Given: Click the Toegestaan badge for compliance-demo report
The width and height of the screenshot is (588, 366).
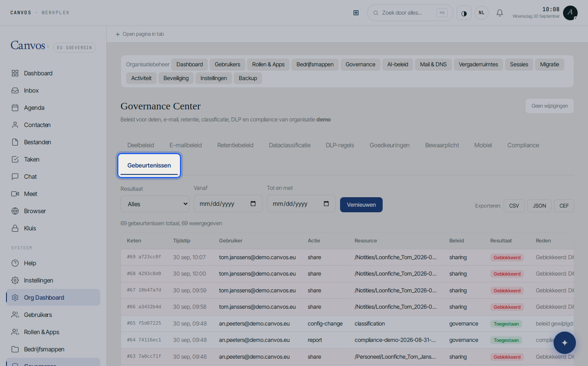Looking at the screenshot, I should (x=506, y=340).
